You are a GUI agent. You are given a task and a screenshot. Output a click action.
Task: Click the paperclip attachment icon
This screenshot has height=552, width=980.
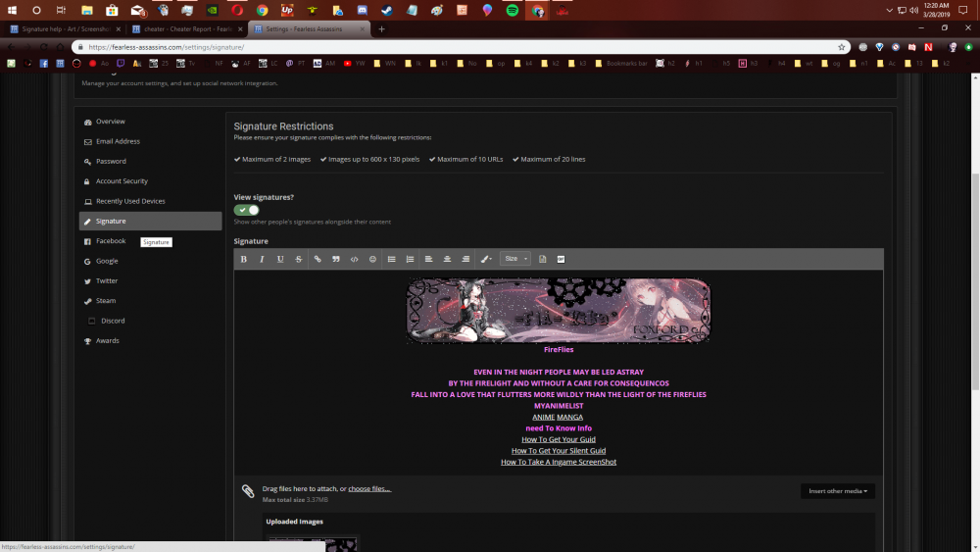coord(248,491)
